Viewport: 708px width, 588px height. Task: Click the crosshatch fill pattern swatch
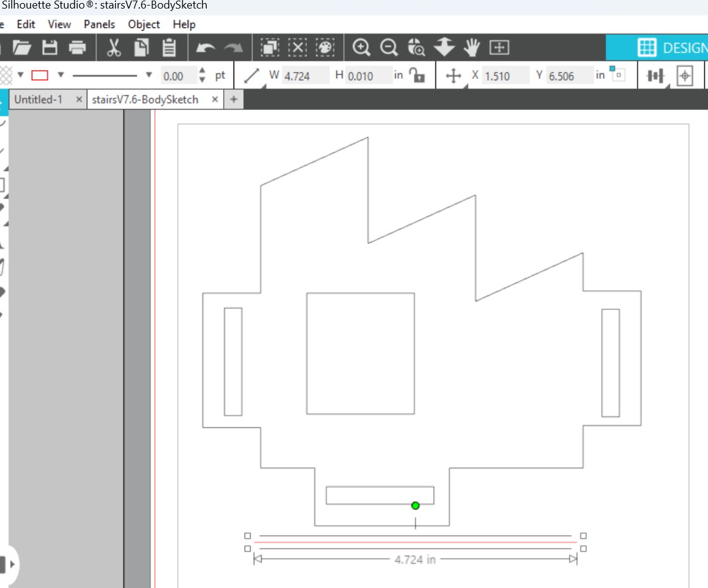point(6,75)
